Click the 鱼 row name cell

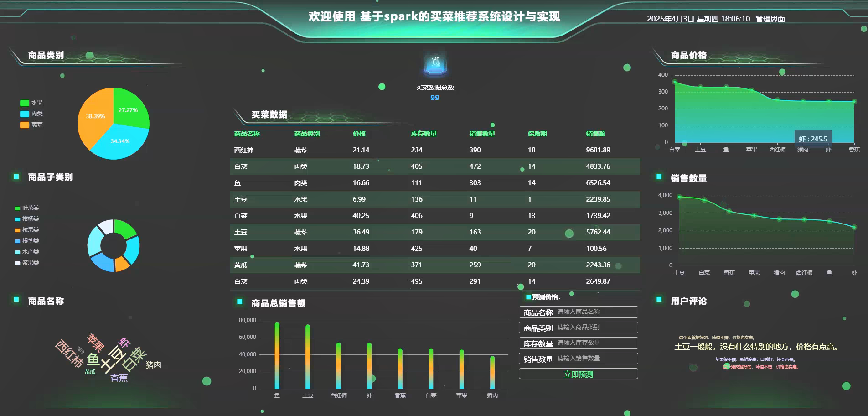coord(237,183)
